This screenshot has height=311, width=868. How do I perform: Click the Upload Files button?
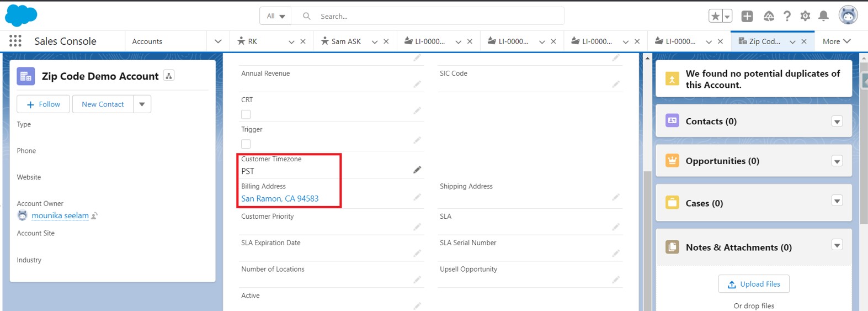click(754, 284)
